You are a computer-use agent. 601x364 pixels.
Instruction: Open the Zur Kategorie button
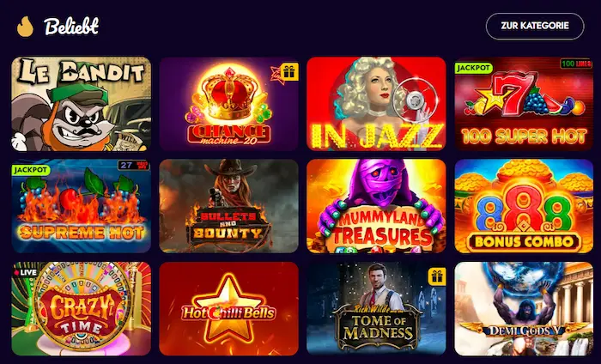point(535,26)
